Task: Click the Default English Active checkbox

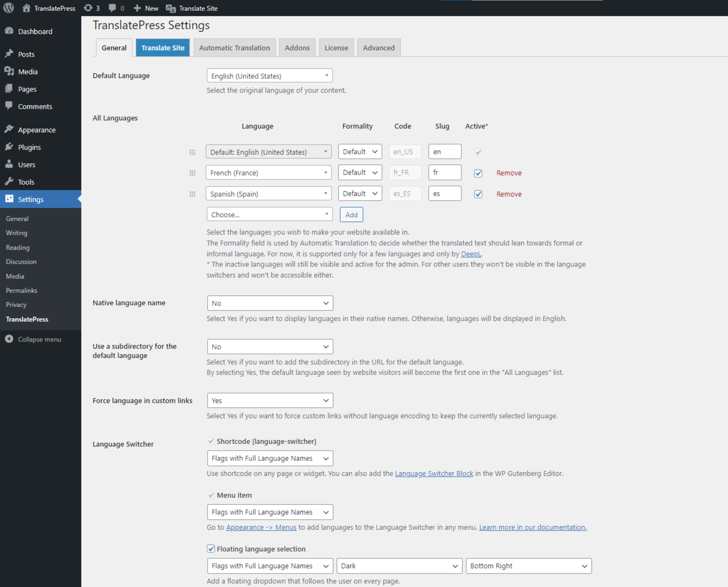Action: (x=478, y=152)
